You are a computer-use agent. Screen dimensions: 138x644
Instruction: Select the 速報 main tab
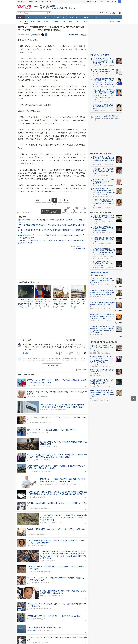click(x=28, y=17)
